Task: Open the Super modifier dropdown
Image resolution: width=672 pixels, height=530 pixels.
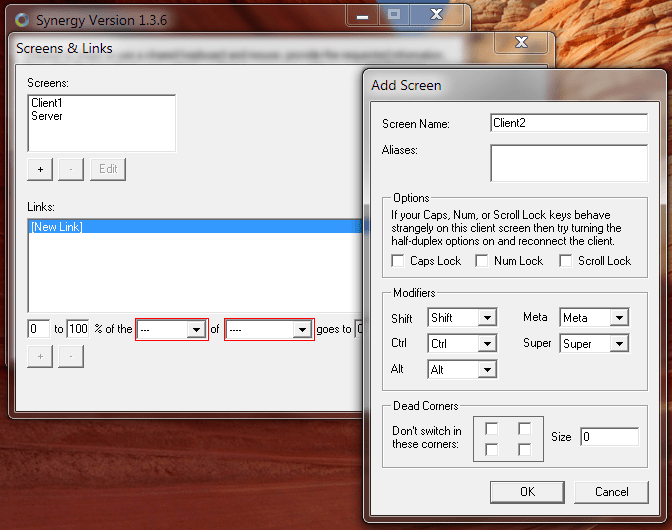Action: tap(594, 343)
